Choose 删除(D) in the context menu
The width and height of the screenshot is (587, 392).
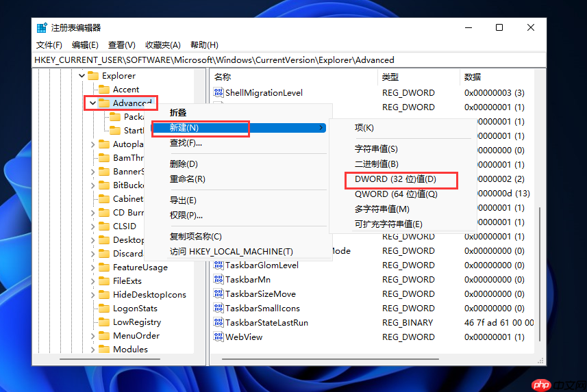pos(238,164)
